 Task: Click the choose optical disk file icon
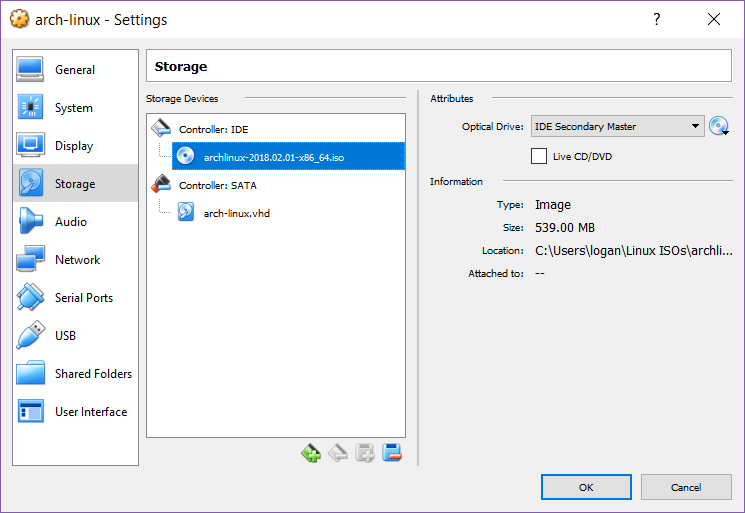click(x=718, y=126)
